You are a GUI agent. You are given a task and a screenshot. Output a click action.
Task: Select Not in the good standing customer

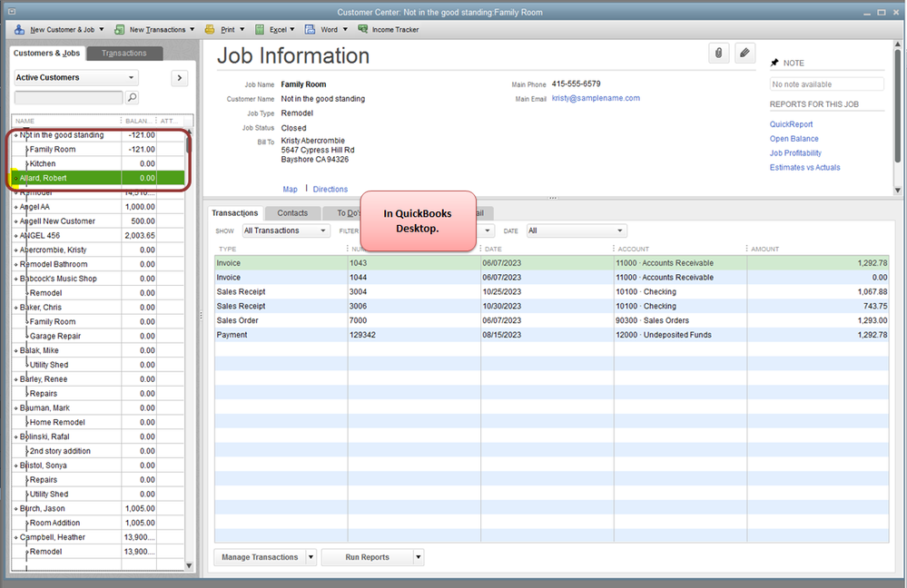(98, 134)
